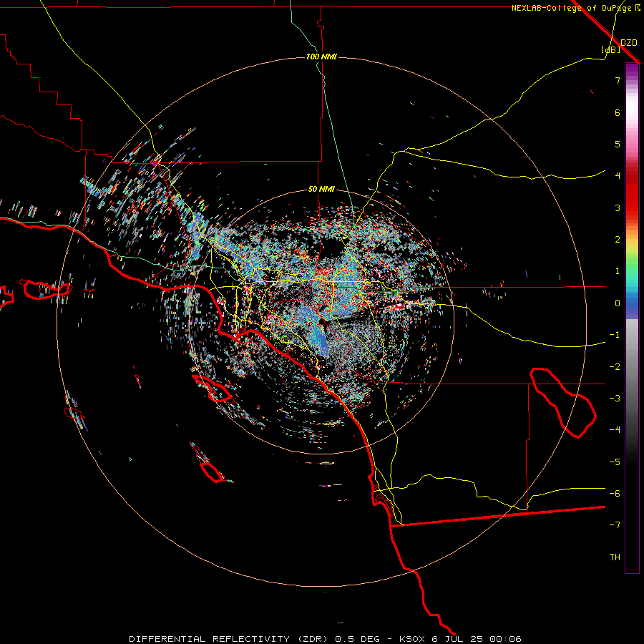
Task: Click the color scale value -5
Action: point(615,462)
